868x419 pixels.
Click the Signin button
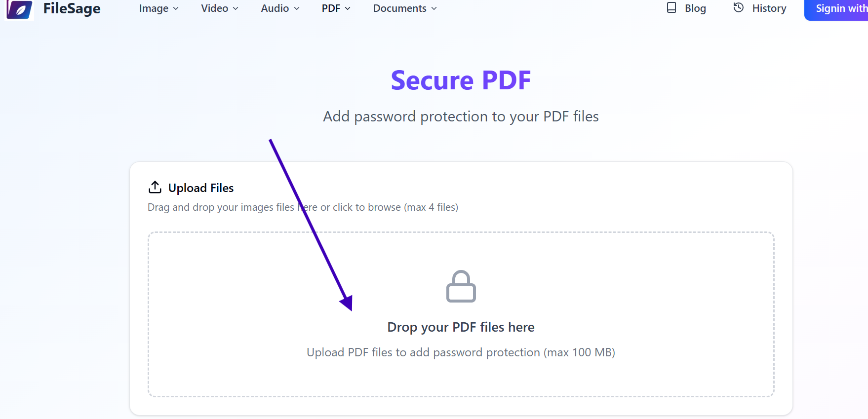pos(838,8)
